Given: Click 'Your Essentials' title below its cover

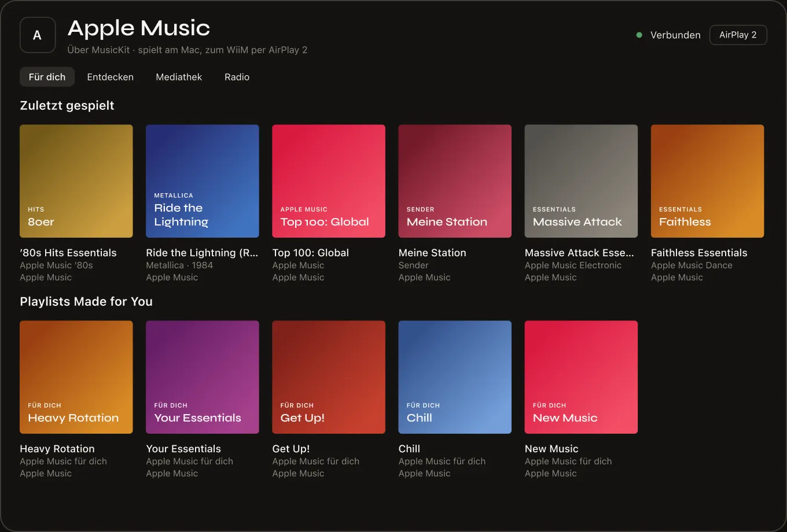Looking at the screenshot, I should coord(183,449).
